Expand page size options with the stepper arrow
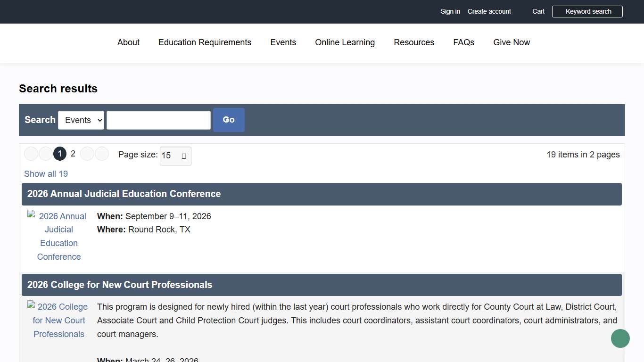 [185, 156]
